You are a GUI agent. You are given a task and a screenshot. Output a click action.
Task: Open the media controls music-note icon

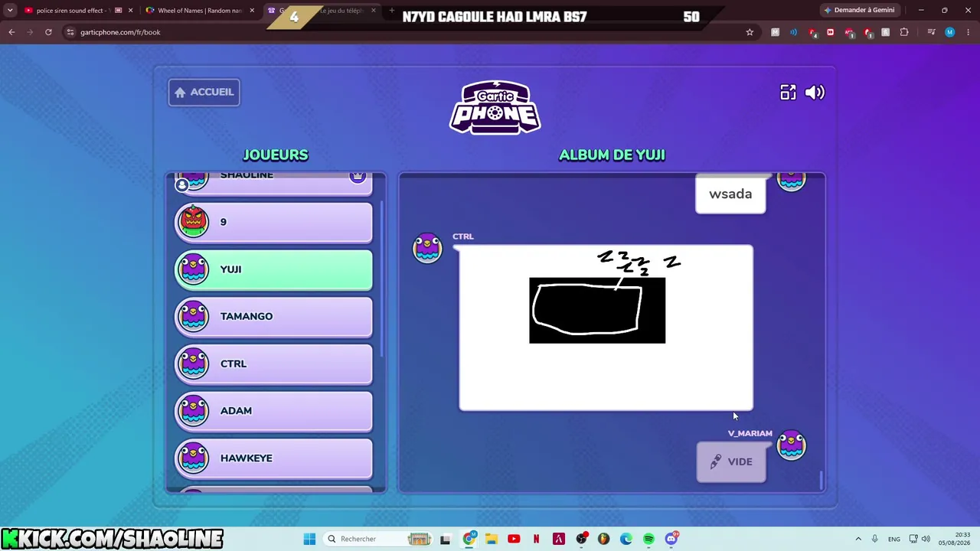[931, 32]
